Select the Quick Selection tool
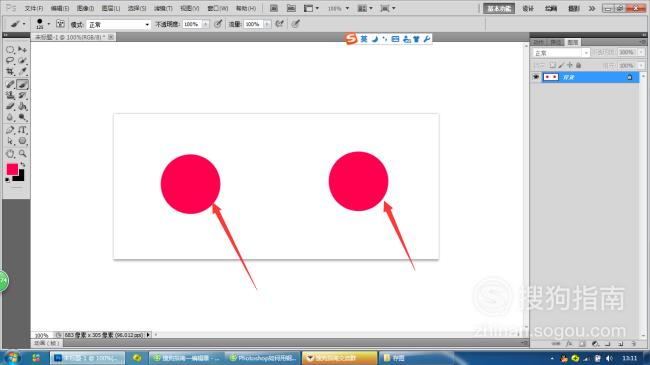Image resolution: width=650 pixels, height=365 pixels. (x=22, y=61)
